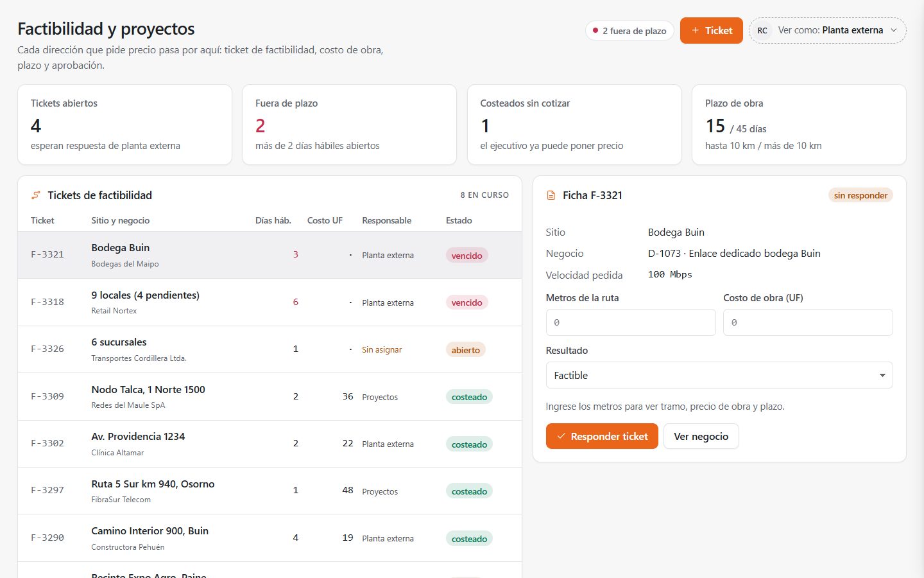
Task: Click the vencido badge for Bodega Buin
Action: coord(466,256)
